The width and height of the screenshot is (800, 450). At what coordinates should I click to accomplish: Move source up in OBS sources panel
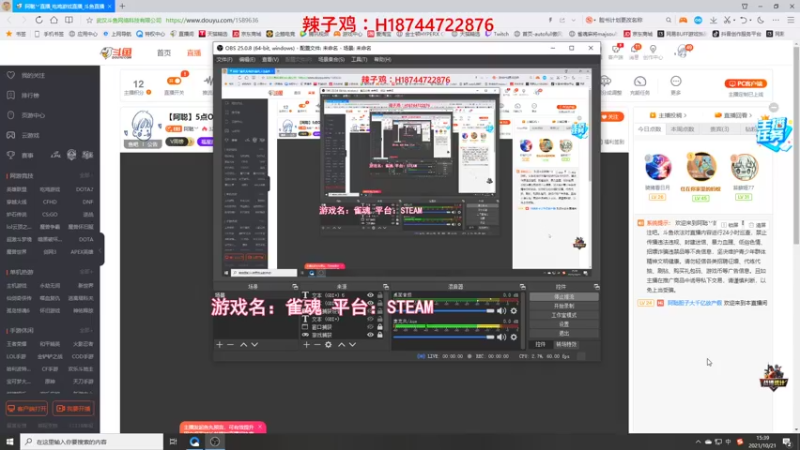[x=341, y=345]
